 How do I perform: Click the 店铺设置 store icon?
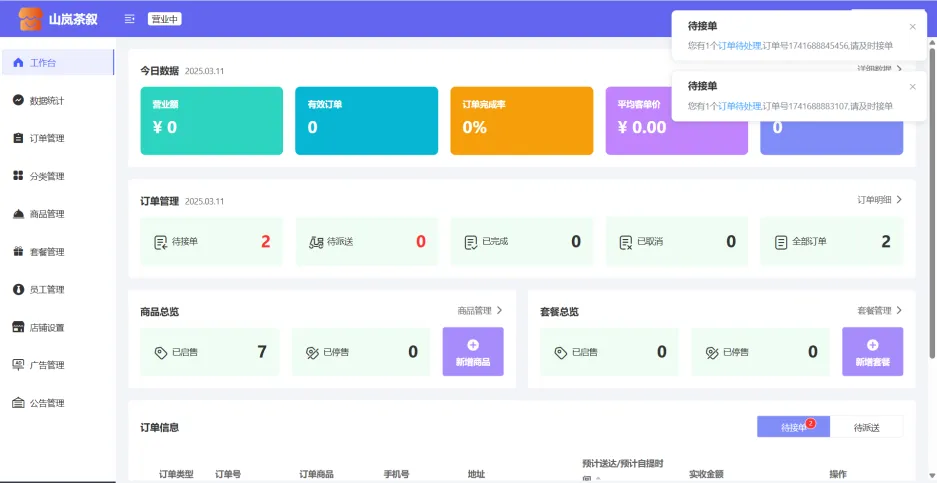(18, 327)
